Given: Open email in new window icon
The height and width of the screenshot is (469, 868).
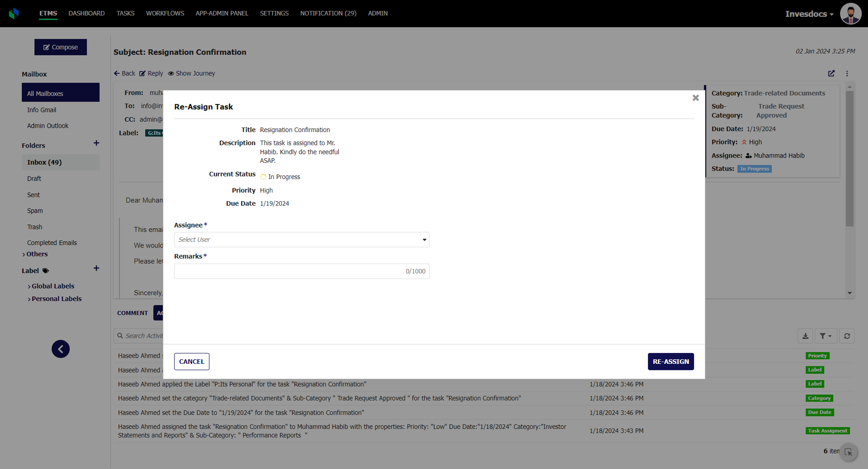Looking at the screenshot, I should point(831,73).
